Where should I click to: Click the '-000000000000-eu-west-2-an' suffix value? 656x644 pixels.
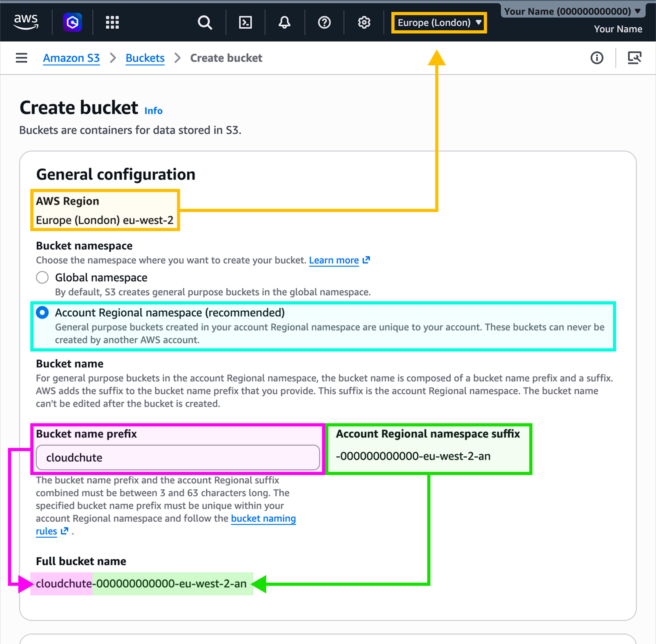[x=413, y=456]
